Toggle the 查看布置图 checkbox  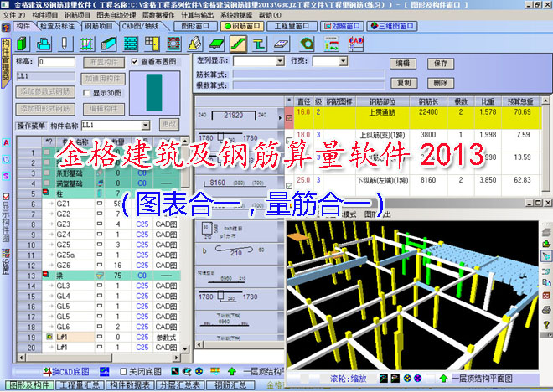(136, 62)
